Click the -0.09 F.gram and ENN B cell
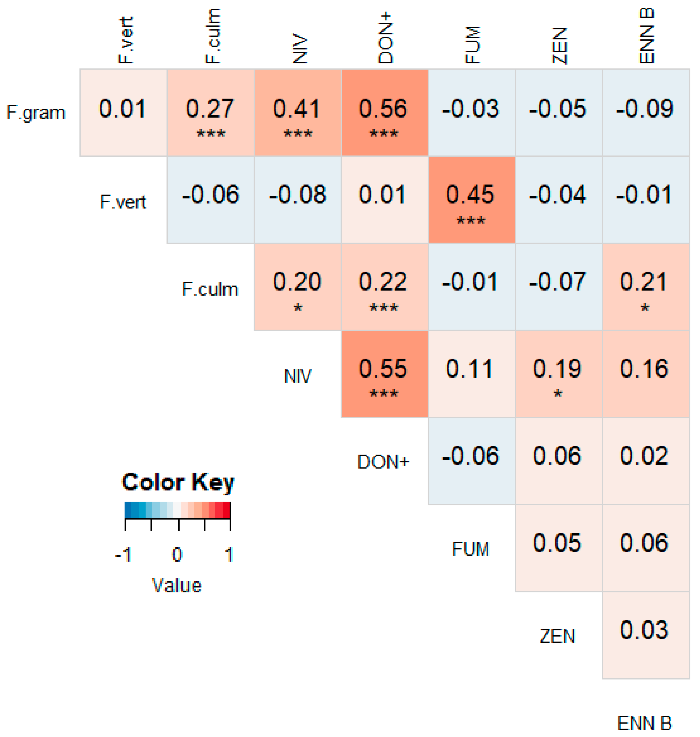This screenshot has height=737, width=700. click(x=645, y=112)
